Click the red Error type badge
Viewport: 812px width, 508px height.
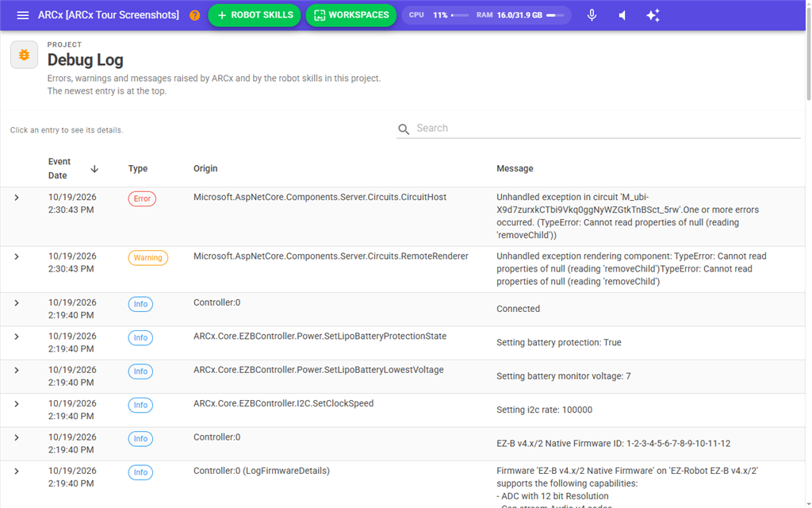click(142, 198)
